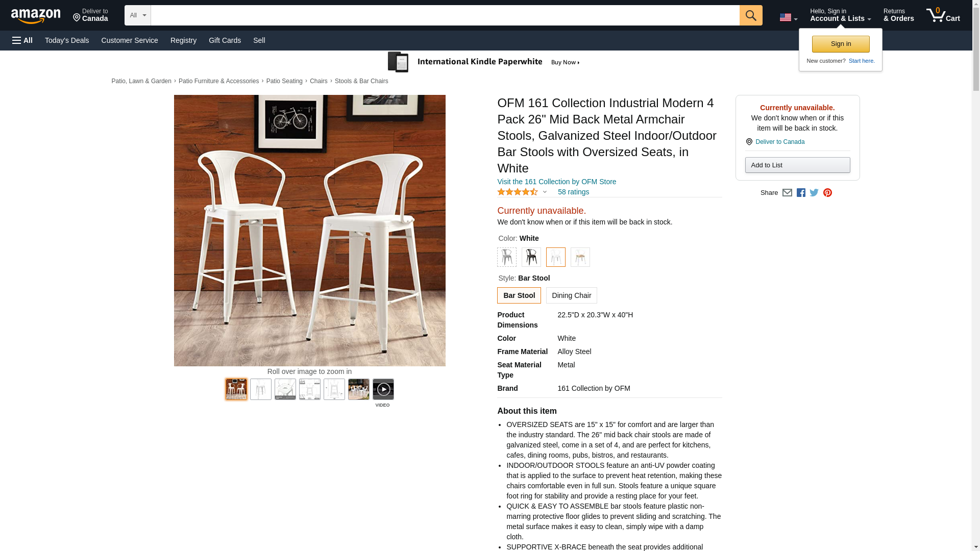The width and height of the screenshot is (980, 551).
Task: Go to Gift Cards menu item
Action: click(225, 40)
